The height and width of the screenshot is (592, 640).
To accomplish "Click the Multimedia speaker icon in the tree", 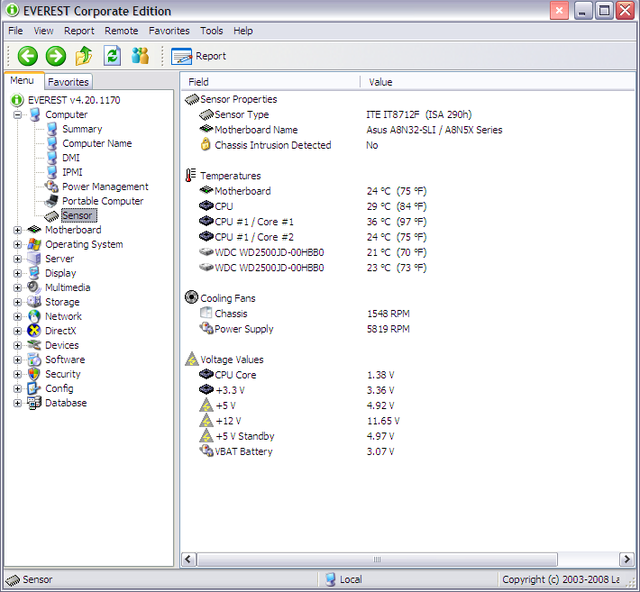I will (x=34, y=287).
